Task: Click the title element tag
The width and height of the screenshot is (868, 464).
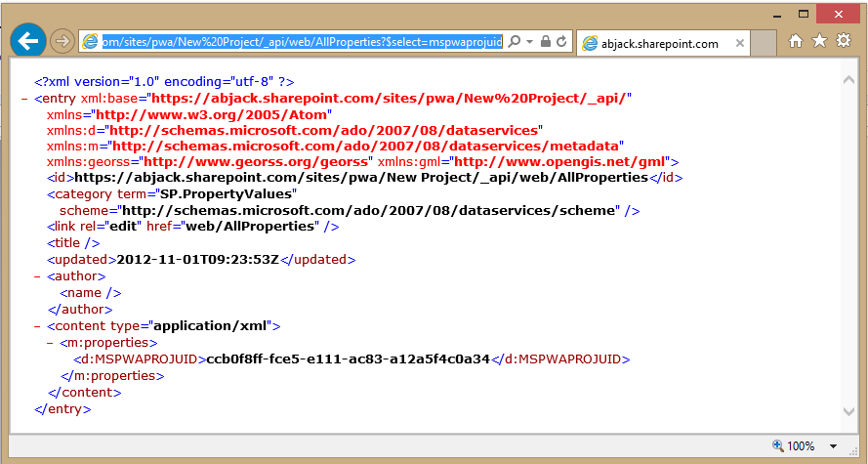Action: pos(73,243)
